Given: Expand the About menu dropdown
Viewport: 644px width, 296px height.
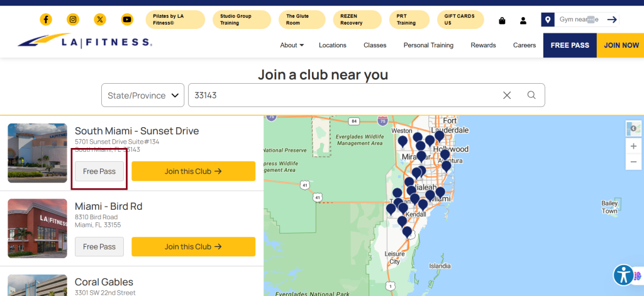Looking at the screenshot, I should coord(292,45).
